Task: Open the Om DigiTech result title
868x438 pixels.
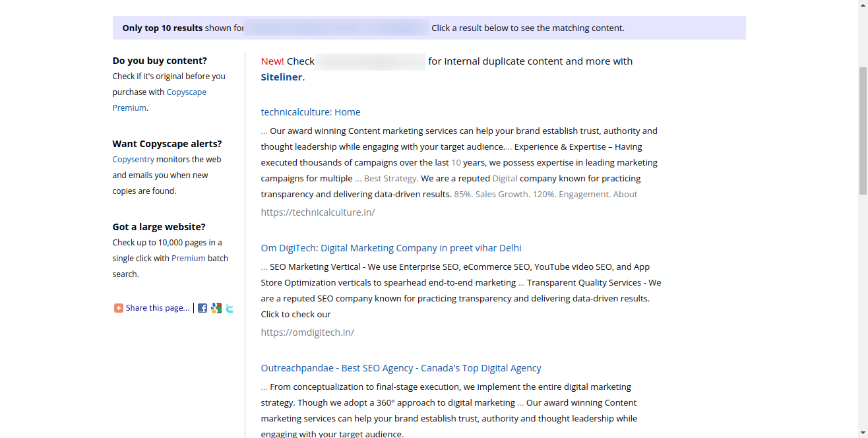Action: [390, 247]
